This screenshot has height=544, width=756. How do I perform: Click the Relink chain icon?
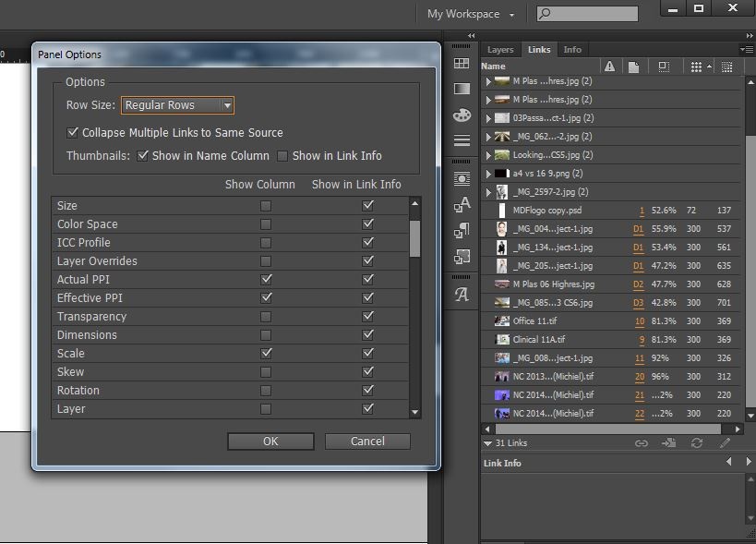pos(641,443)
